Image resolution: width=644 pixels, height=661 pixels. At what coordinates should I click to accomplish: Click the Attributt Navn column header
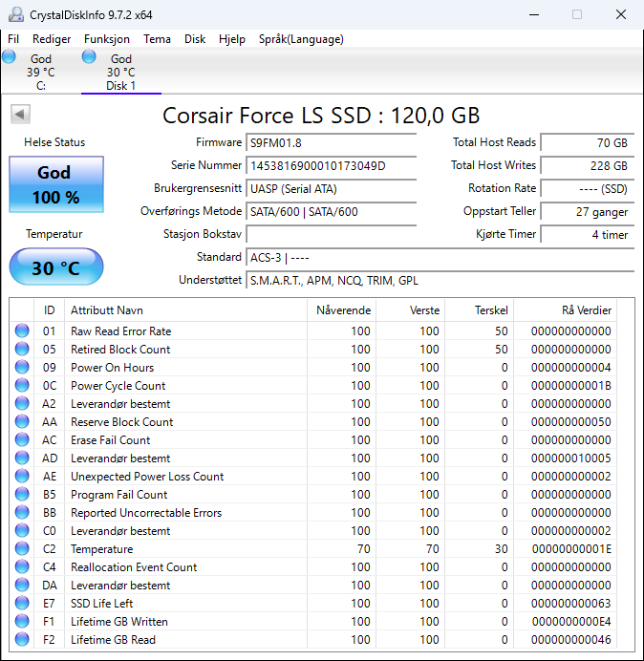[186, 310]
